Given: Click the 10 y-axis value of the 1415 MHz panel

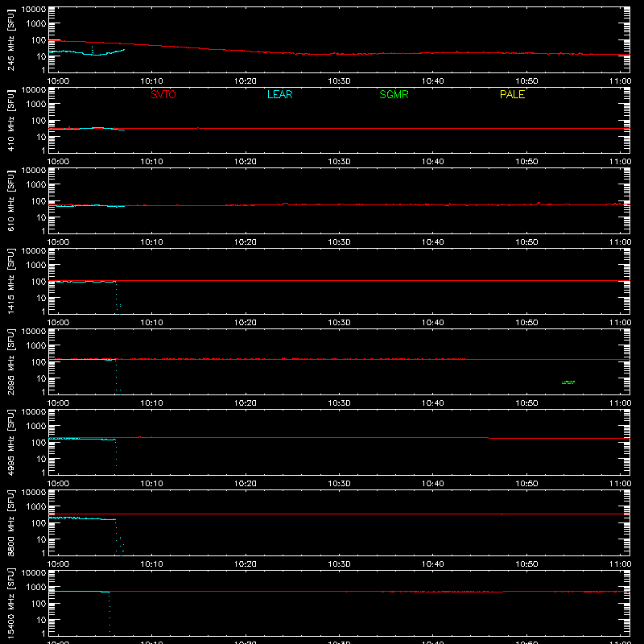Looking at the screenshot, I should 41,298.
